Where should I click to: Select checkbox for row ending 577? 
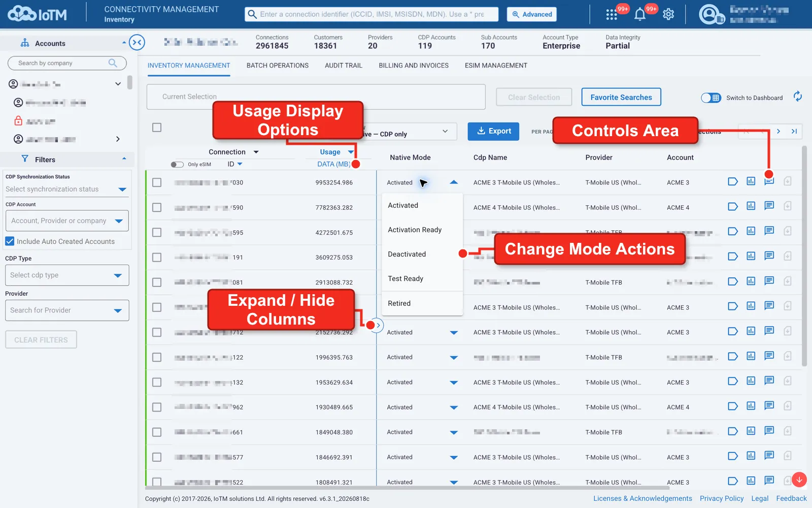coord(157,457)
